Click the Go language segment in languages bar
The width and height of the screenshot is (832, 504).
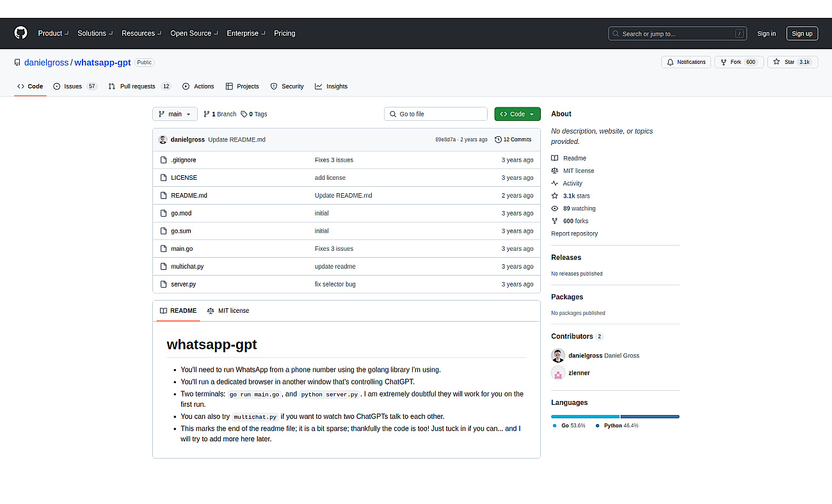(x=585, y=416)
